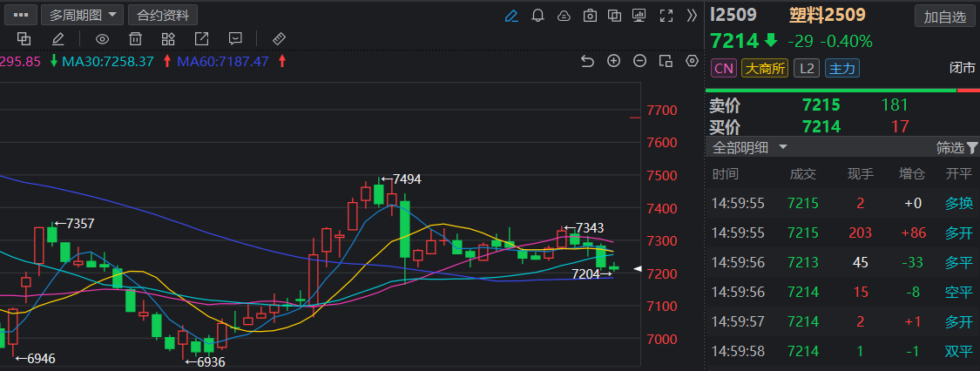Viewport: 980px width, 371px height.
Task: Click the 合约资料 button
Action: (163, 15)
